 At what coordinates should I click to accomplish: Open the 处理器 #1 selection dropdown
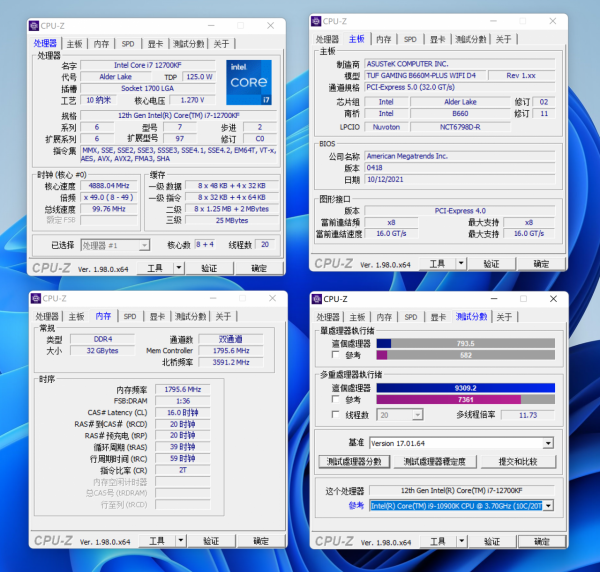tap(144, 245)
